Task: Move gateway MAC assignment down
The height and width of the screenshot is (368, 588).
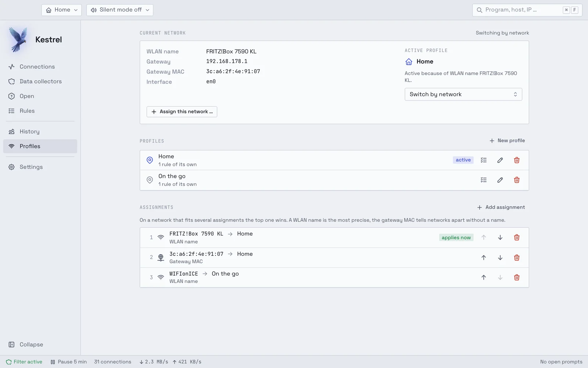Action: (x=500, y=258)
